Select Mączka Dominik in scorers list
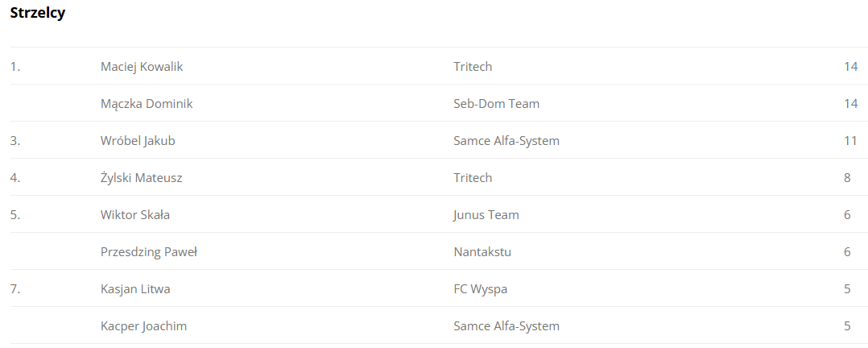Image resolution: width=868 pixels, height=348 pixels. click(147, 104)
